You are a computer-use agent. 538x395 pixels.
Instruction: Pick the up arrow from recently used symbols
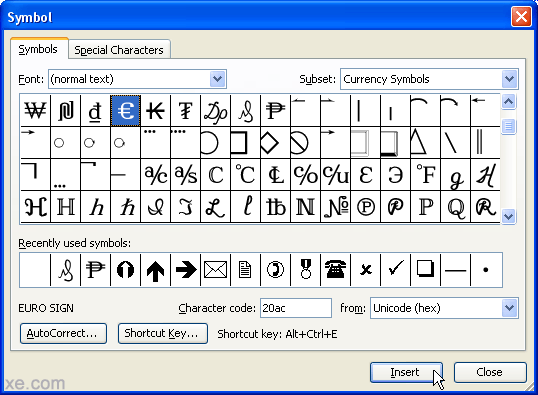click(155, 270)
